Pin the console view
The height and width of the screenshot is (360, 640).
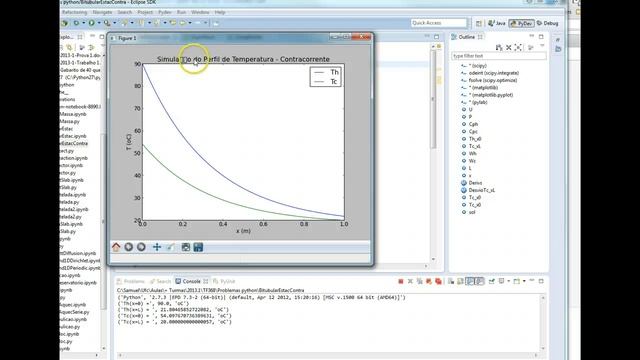coord(491,281)
